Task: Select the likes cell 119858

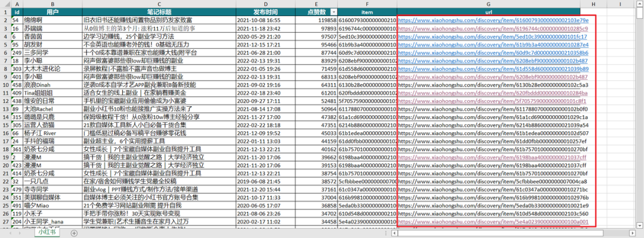Action: (x=316, y=20)
